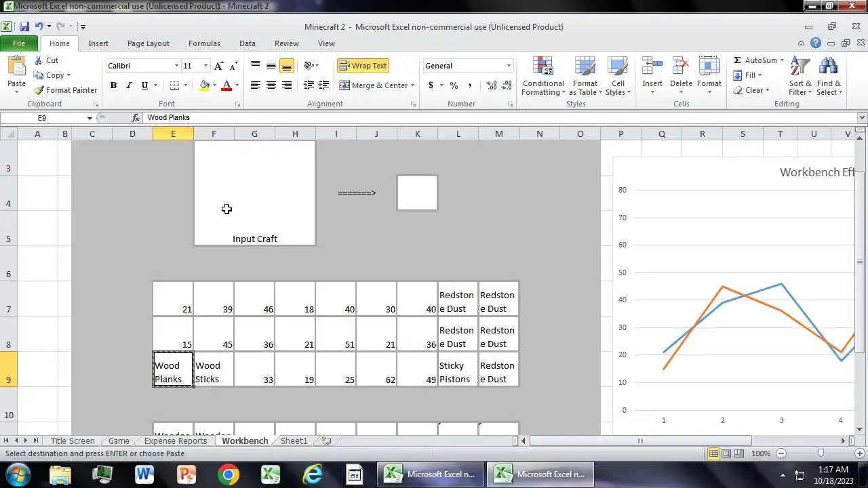Open Microsoft Excel Help question icon
The width and height of the screenshot is (868, 488).
coord(816,43)
